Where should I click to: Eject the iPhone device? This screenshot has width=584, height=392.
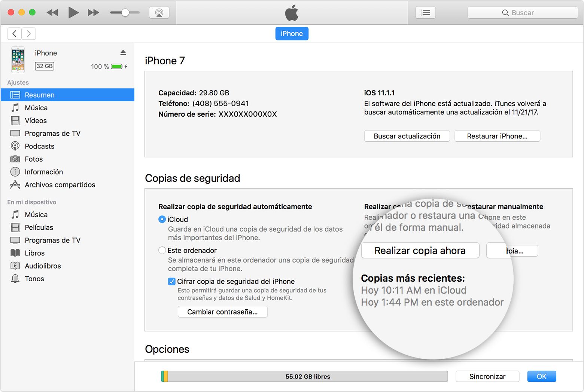point(123,52)
